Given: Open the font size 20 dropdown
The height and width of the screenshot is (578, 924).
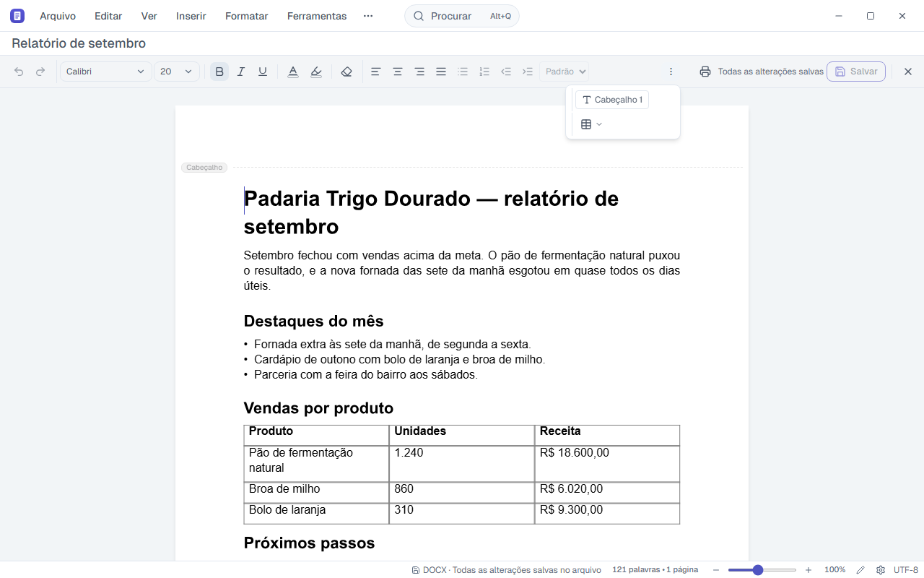Looking at the screenshot, I should coord(177,72).
